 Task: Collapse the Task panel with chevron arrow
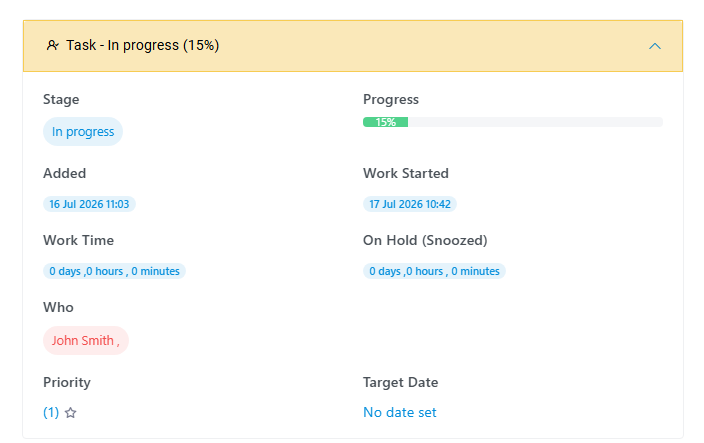point(655,46)
